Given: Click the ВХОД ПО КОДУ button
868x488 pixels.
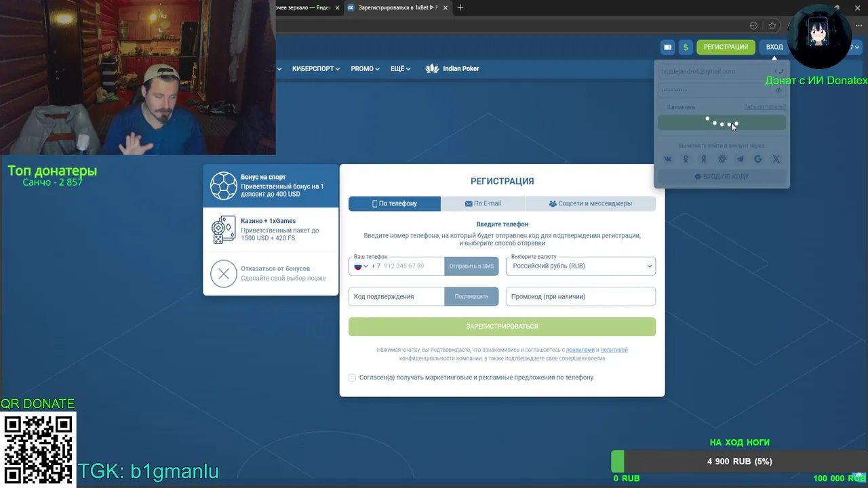Looking at the screenshot, I should click(722, 176).
